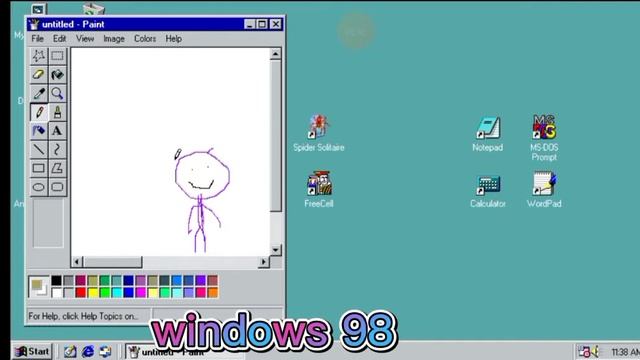Pick the bright yellow color swatch
This screenshot has height=360, width=640.
click(93, 292)
